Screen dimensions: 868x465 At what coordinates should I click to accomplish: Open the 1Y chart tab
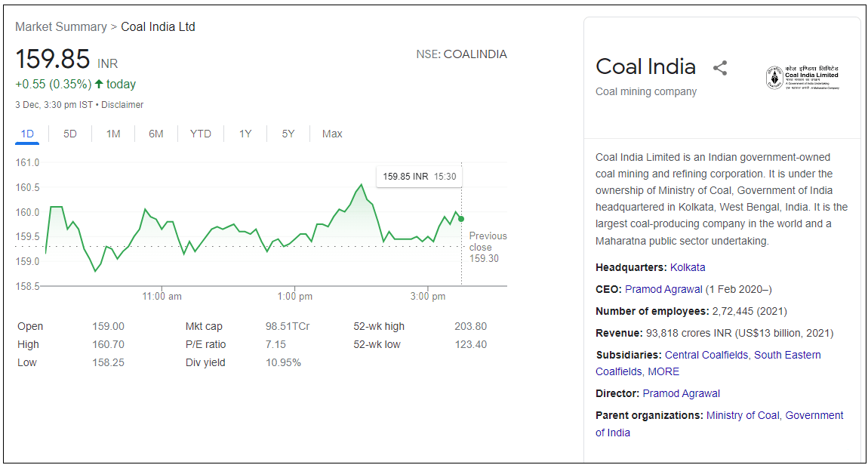(x=245, y=134)
